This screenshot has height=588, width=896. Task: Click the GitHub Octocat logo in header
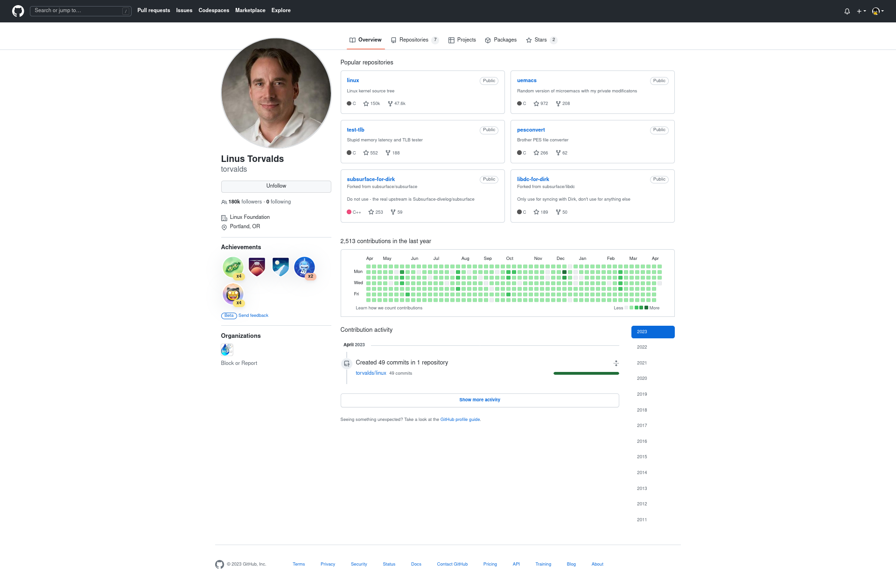(18, 11)
